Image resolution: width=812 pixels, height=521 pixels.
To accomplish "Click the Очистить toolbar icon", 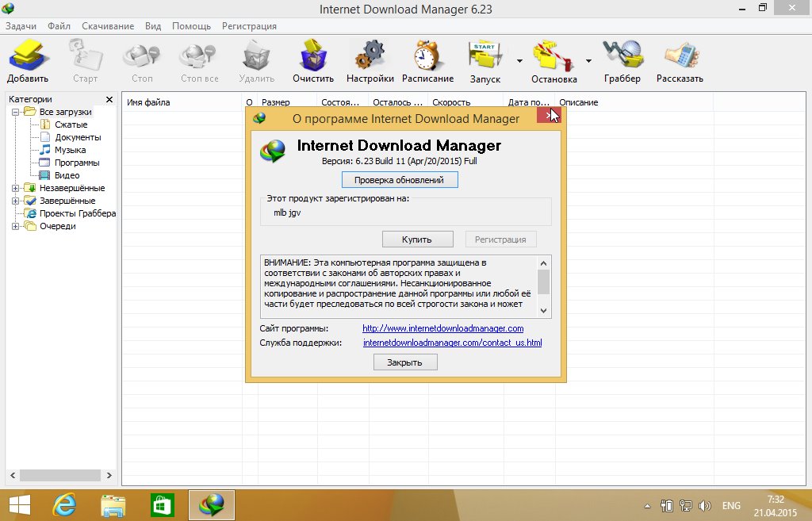I will [x=313, y=56].
